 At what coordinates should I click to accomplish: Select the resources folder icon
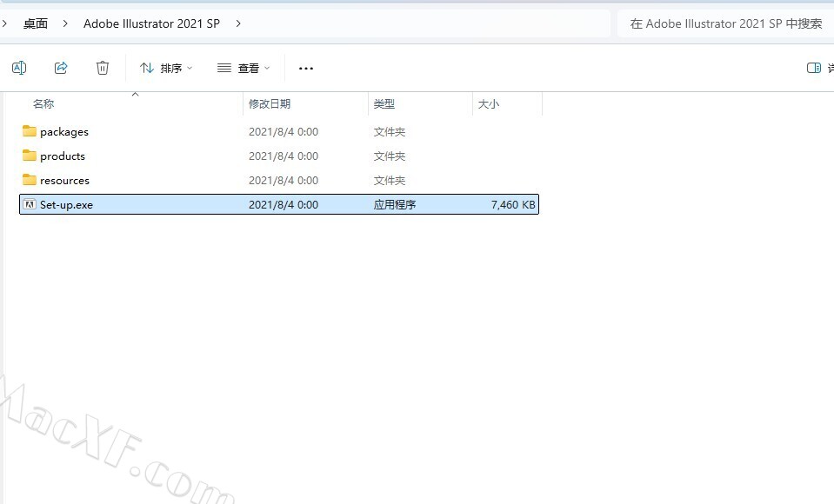(30, 180)
